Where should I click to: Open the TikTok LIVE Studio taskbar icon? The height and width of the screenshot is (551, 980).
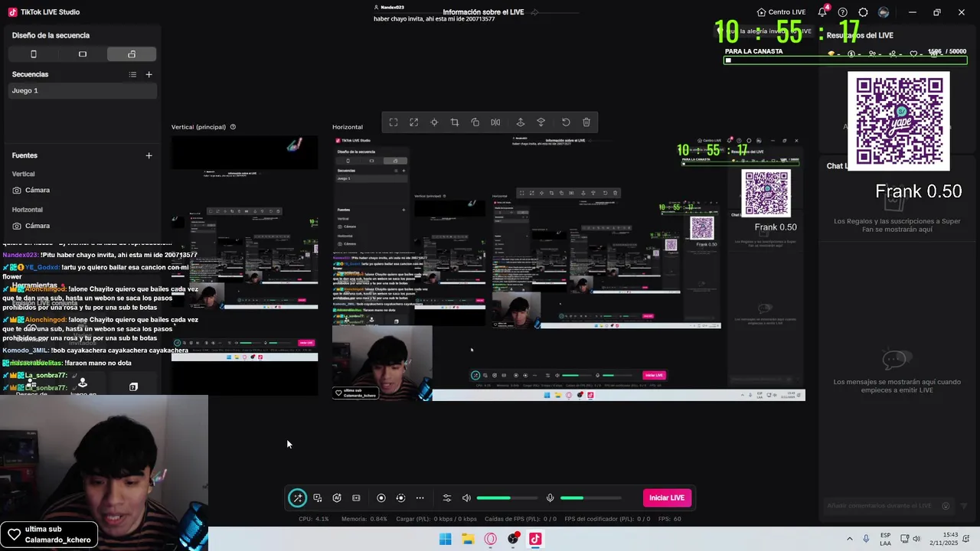535,539
